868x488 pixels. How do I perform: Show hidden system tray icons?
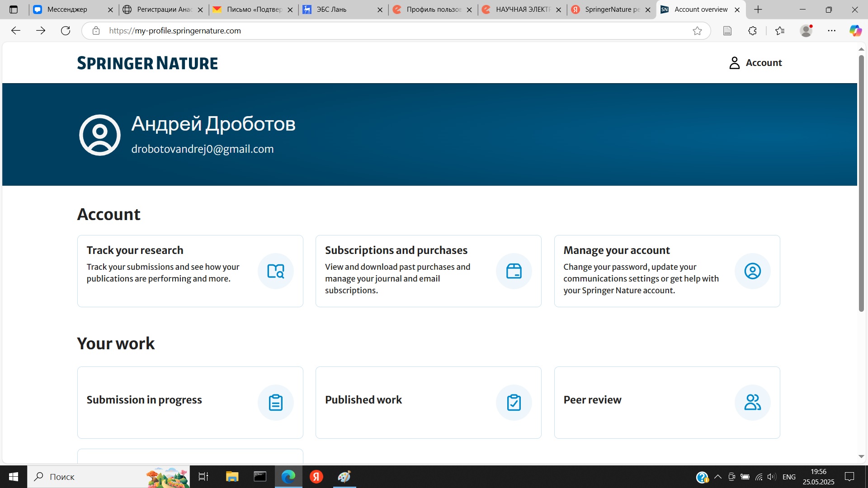coord(717,477)
